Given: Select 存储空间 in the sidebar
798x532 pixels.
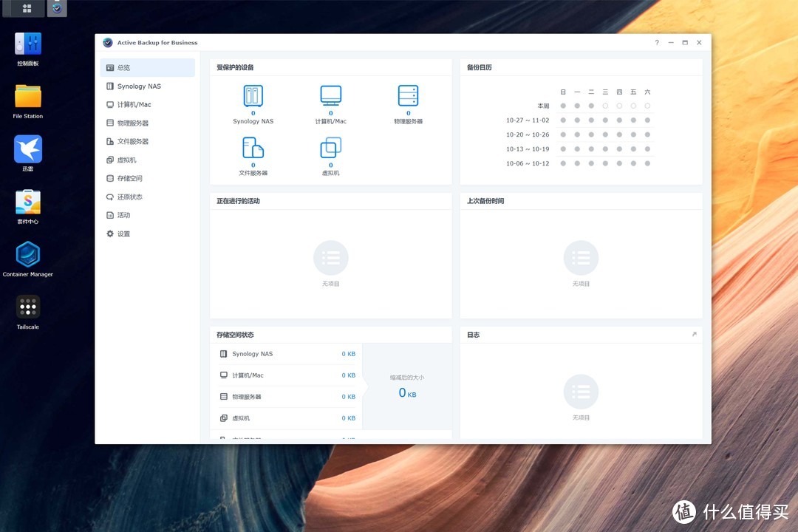Looking at the screenshot, I should pyautogui.click(x=129, y=179).
